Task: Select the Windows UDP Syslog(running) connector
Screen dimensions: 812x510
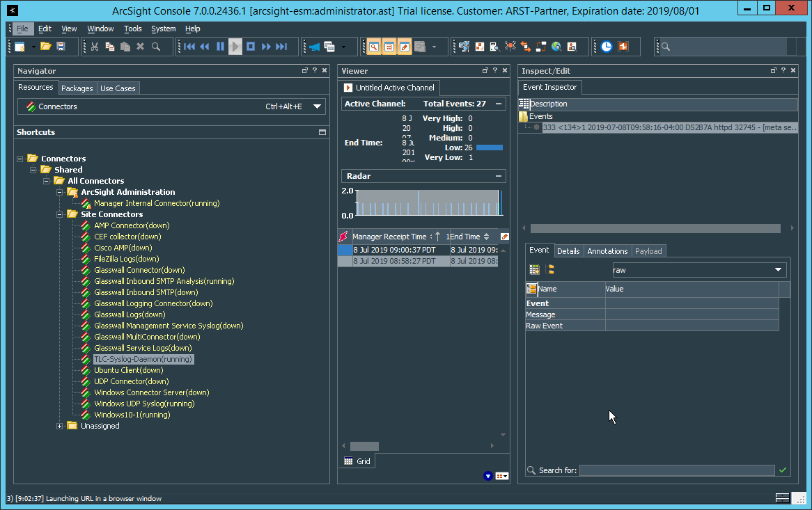Action: tap(144, 404)
